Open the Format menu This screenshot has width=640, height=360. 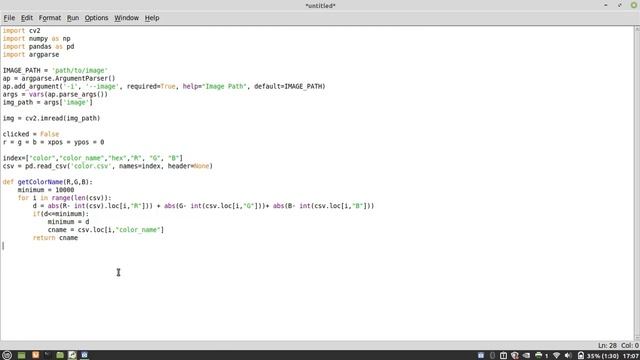(50, 18)
